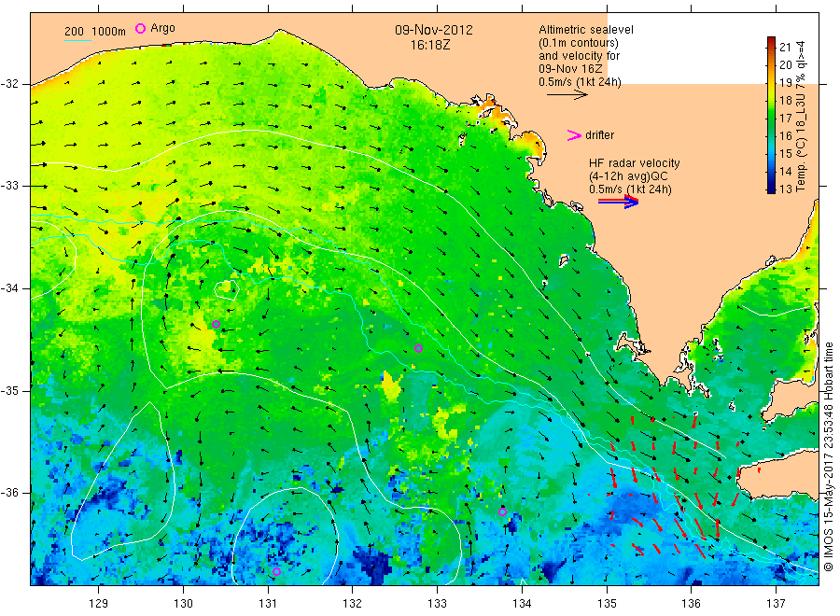Click the colorbar value 21
This screenshot has width=840, height=616.
point(785,48)
